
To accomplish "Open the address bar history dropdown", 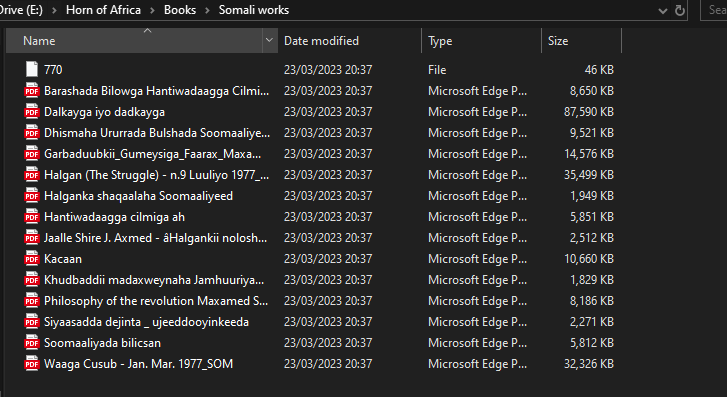I will (x=663, y=11).
